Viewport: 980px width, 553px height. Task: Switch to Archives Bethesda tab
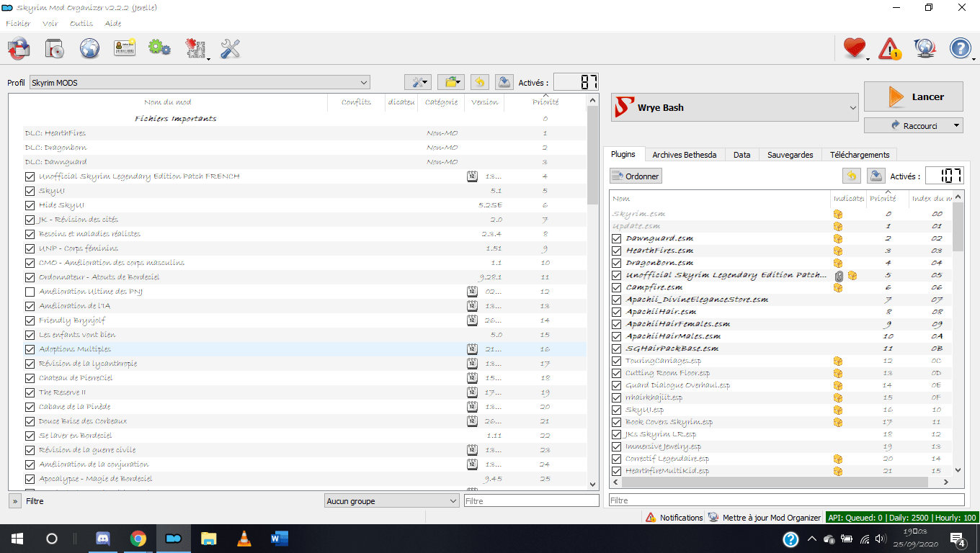(685, 155)
